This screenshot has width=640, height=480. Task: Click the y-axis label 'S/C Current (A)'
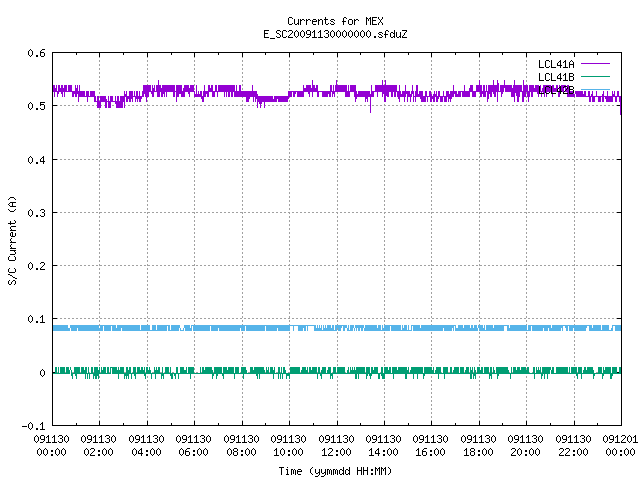tap(12, 241)
